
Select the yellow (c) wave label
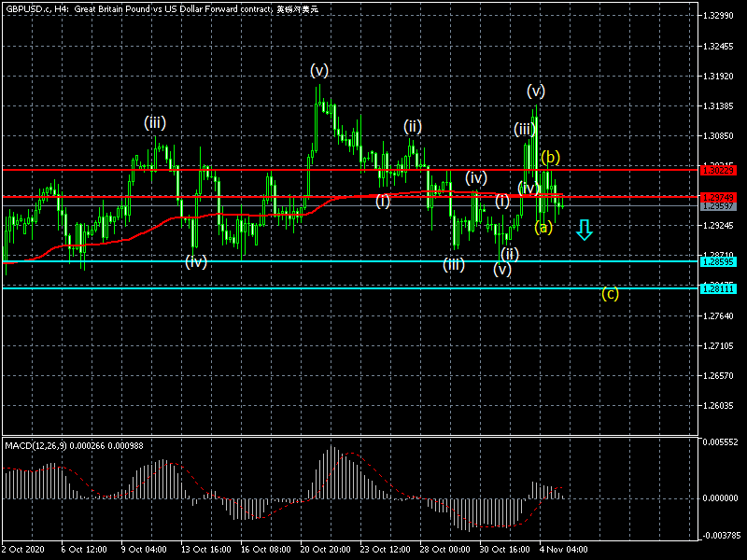point(609,294)
